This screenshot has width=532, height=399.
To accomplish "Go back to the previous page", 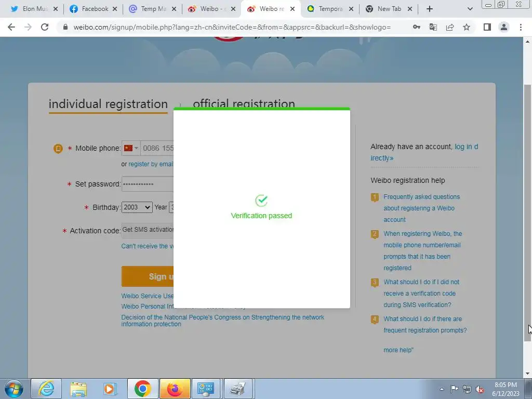I will 11,27.
